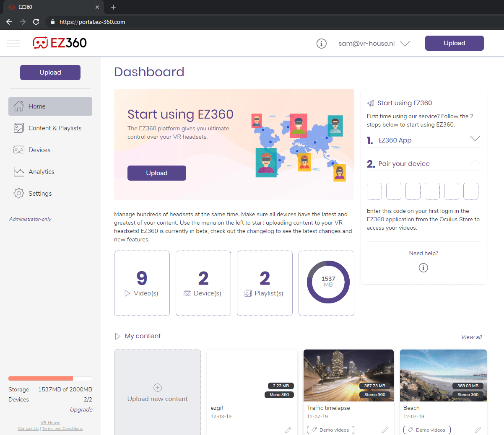Viewport: 504px width, 435px height.
Task: Select the Demo videos tag under Beach
Action: (x=427, y=430)
